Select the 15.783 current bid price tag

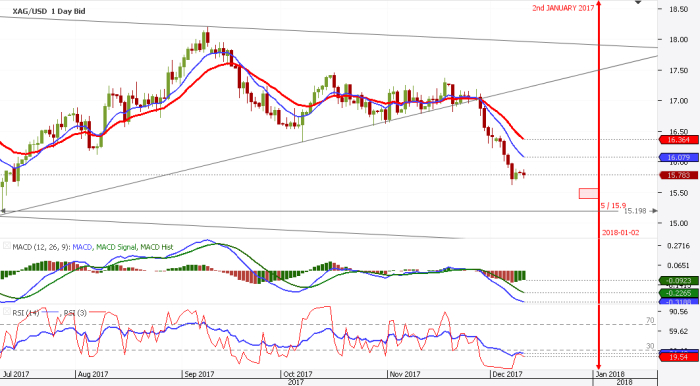pos(679,175)
